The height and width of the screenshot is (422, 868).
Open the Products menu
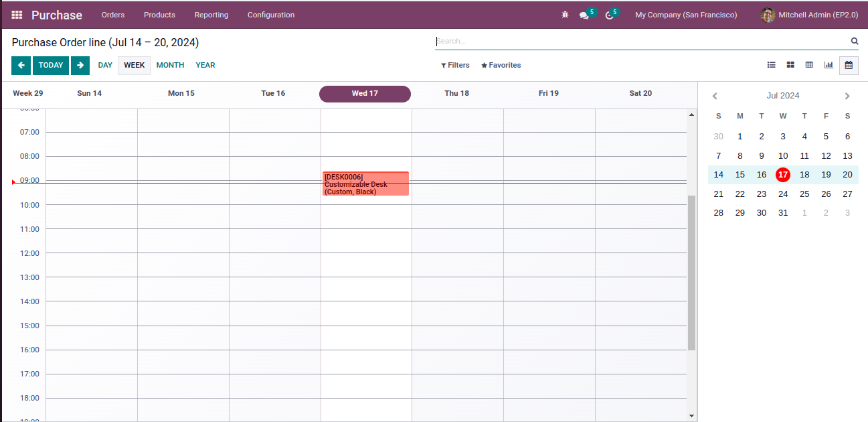[159, 15]
